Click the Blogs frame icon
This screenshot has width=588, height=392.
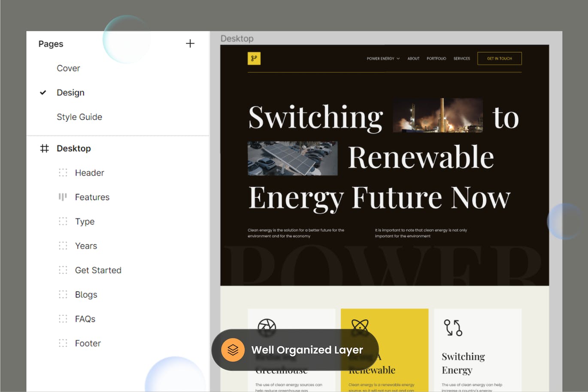[x=63, y=295]
